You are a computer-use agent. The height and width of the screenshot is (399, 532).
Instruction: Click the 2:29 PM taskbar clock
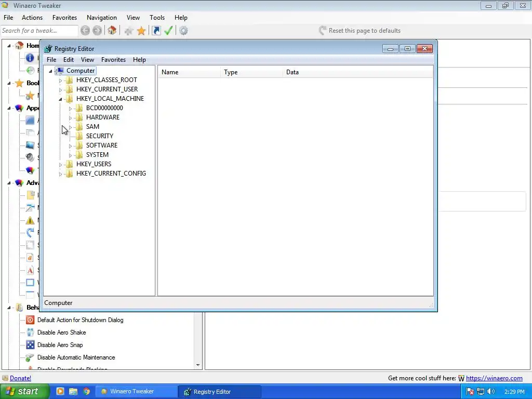tap(514, 392)
